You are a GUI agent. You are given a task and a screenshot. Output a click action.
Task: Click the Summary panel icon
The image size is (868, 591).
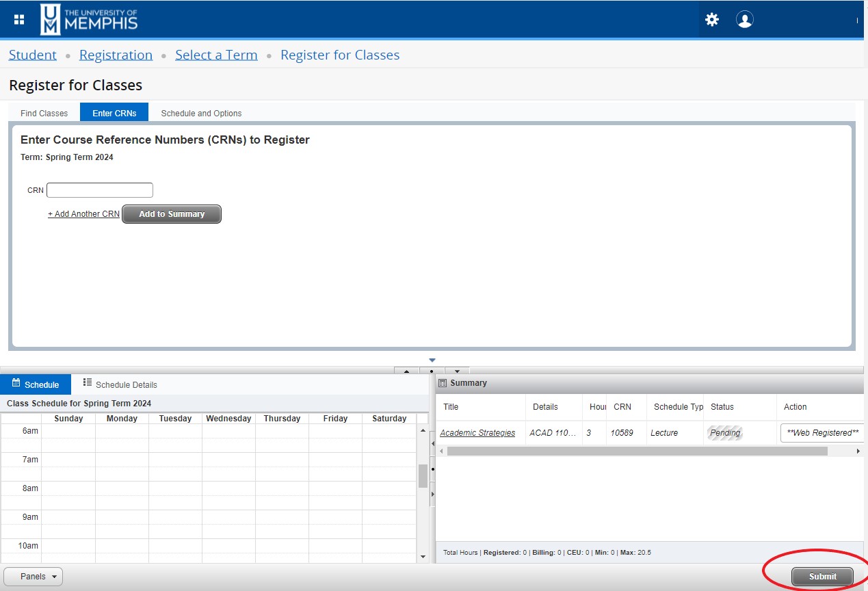442,382
